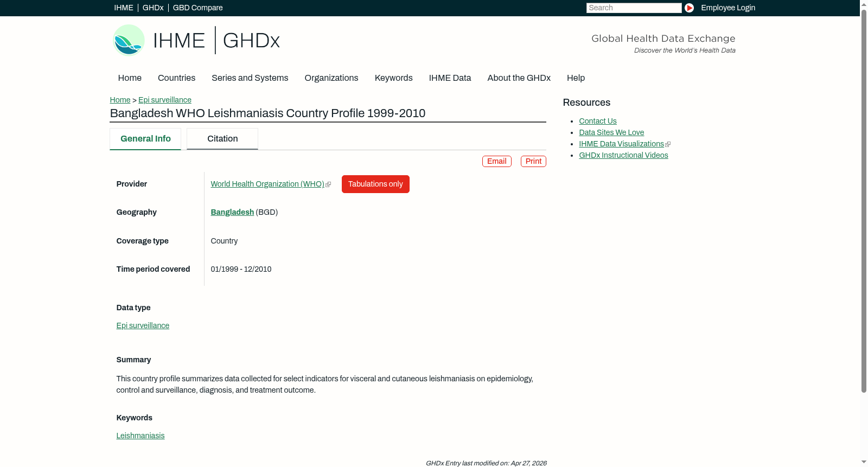Click the time period value 01/1999 - 12/2010
868x467 pixels.
(241, 269)
